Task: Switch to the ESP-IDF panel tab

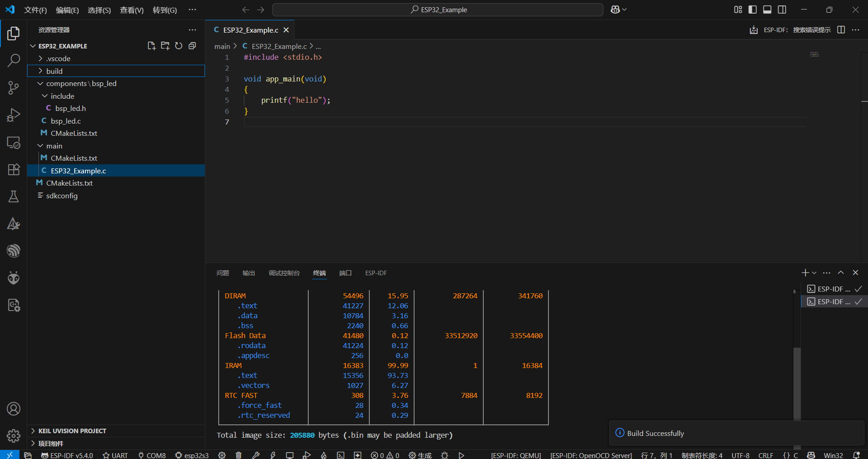Action: 376,273
